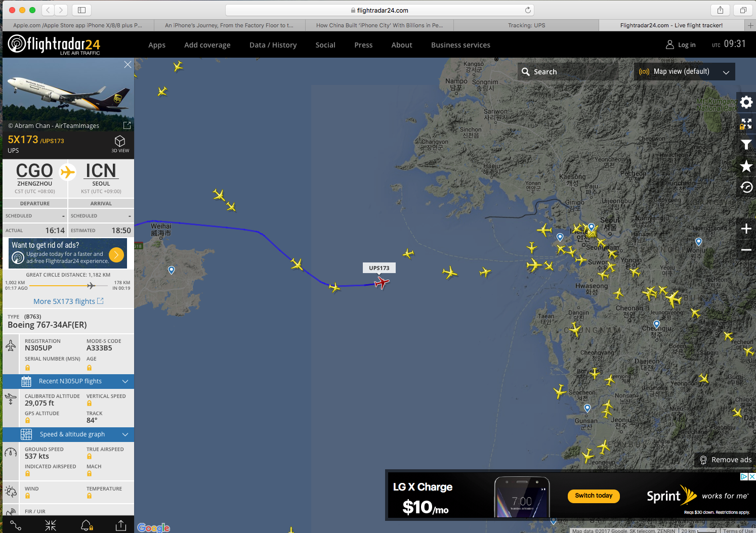Click the locked AGE field

pyautogui.click(x=89, y=368)
